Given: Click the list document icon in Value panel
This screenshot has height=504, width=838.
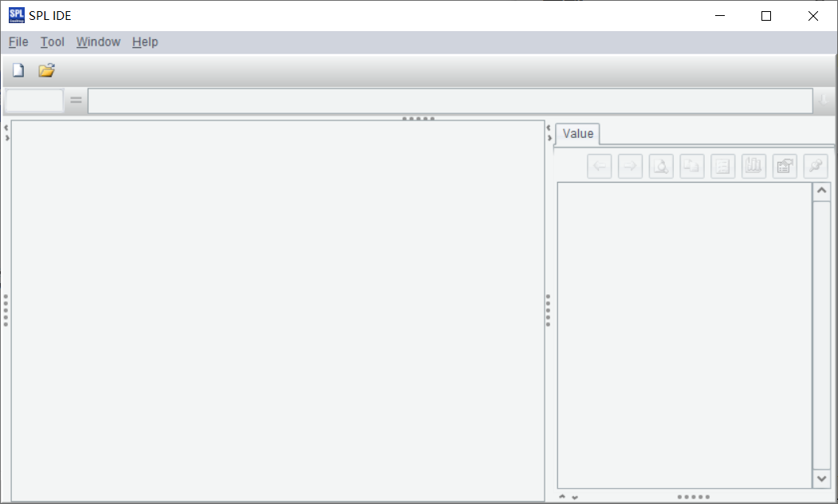Looking at the screenshot, I should (x=723, y=166).
